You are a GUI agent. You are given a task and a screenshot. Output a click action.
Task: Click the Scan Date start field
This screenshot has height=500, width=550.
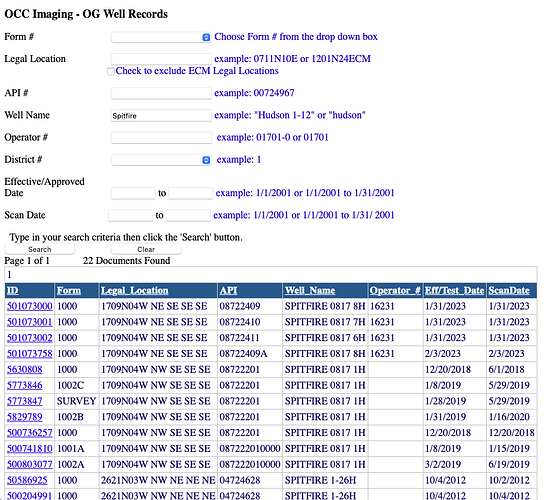coord(130,215)
